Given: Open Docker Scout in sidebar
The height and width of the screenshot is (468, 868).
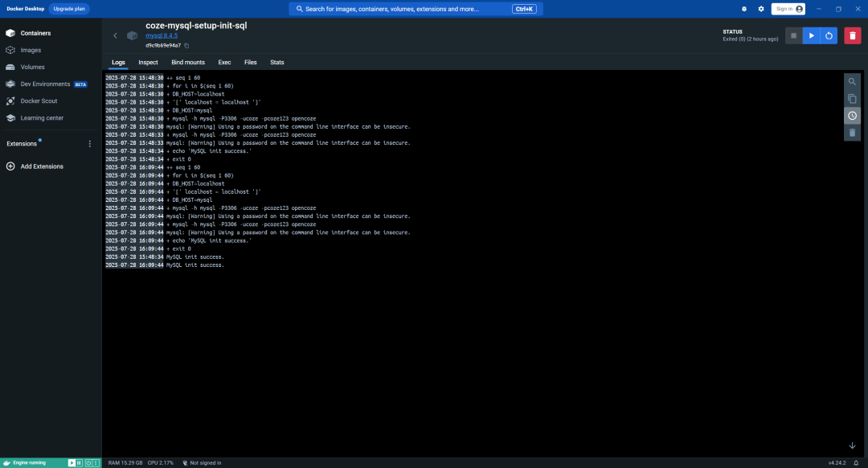Looking at the screenshot, I should [39, 101].
